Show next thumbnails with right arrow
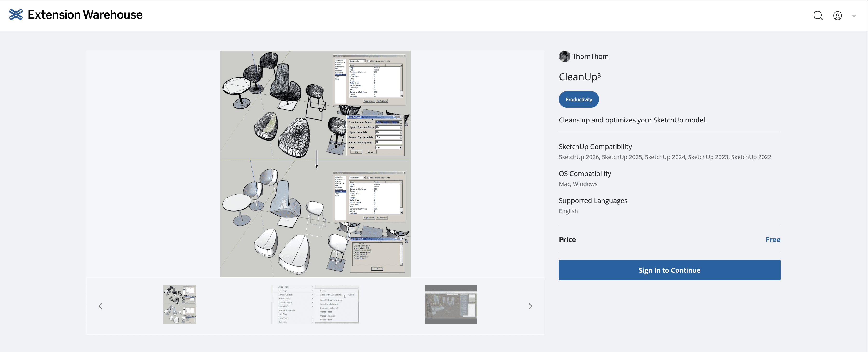 tap(530, 306)
